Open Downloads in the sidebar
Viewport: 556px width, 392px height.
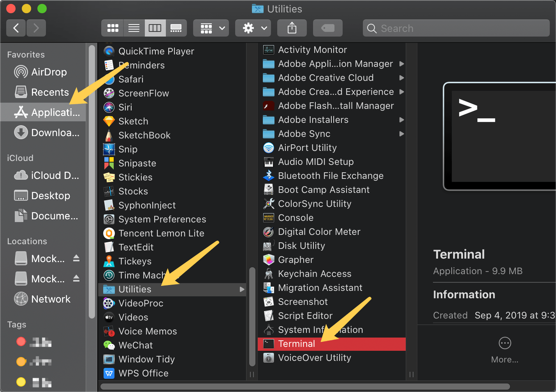pyautogui.click(x=43, y=133)
